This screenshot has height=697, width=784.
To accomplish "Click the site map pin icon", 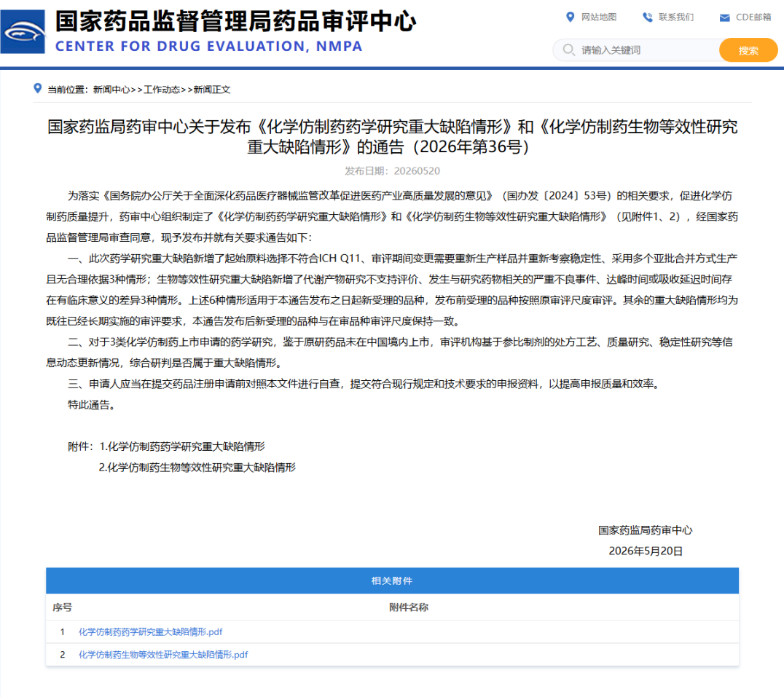I will [570, 17].
